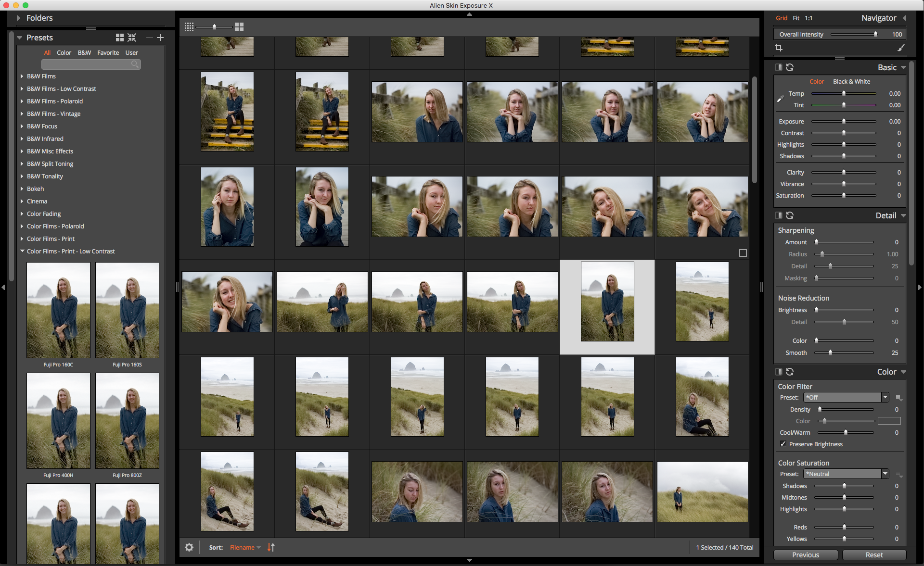Click the add preset plus icon

pyautogui.click(x=160, y=38)
